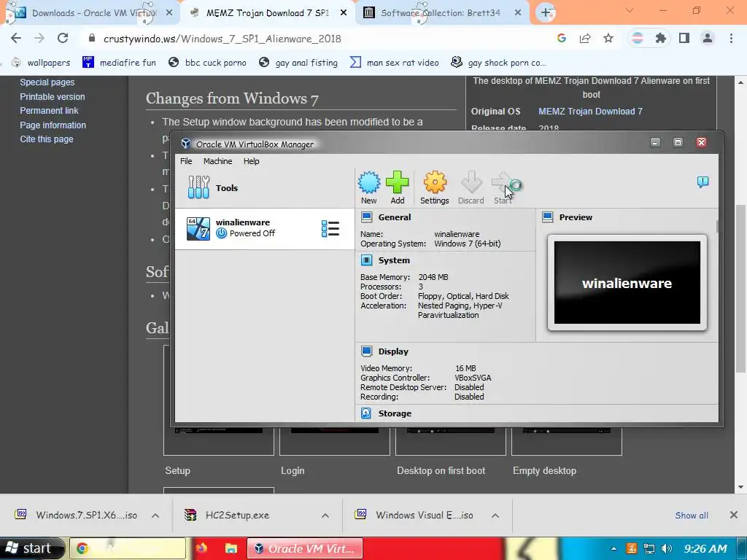Image resolution: width=747 pixels, height=560 pixels.
Task: Reload the browser page
Action: pyautogui.click(x=63, y=38)
